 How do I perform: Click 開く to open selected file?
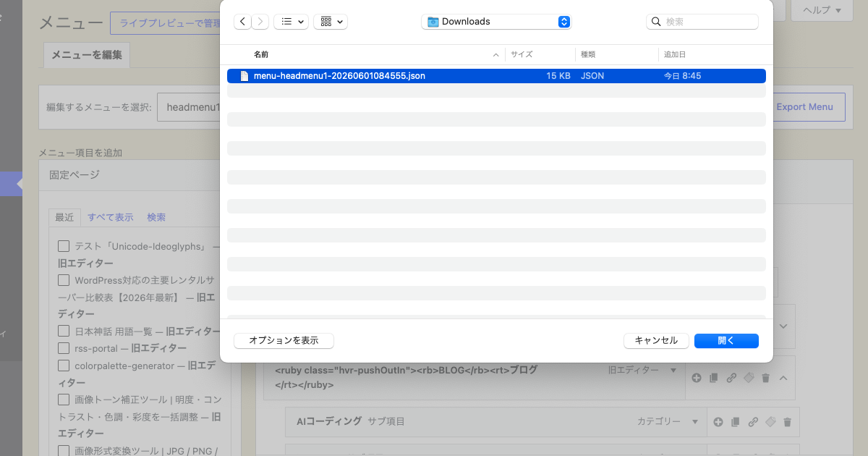click(726, 340)
